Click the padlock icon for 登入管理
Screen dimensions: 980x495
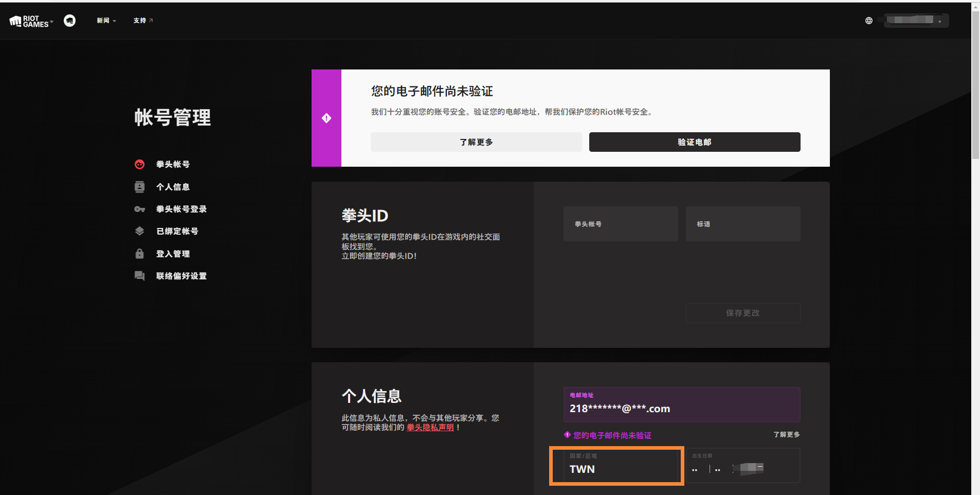[x=139, y=254]
